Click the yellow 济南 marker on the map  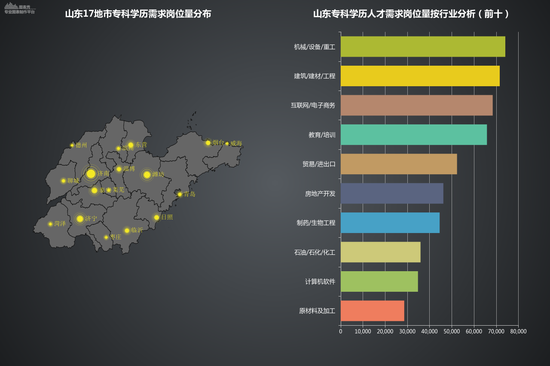[91, 174]
